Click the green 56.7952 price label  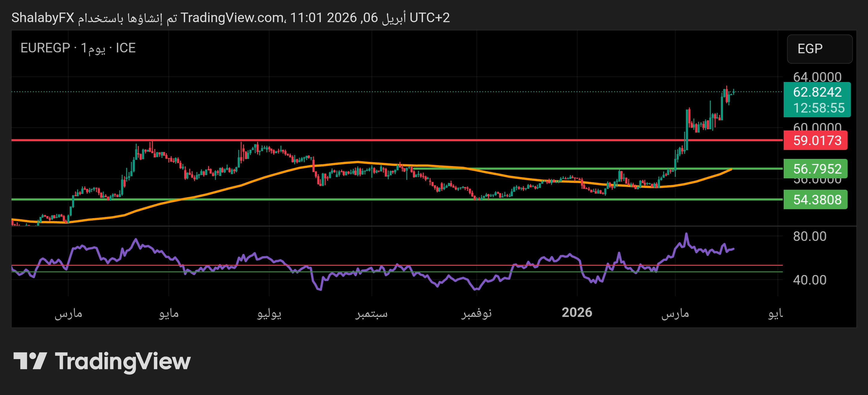(x=816, y=169)
